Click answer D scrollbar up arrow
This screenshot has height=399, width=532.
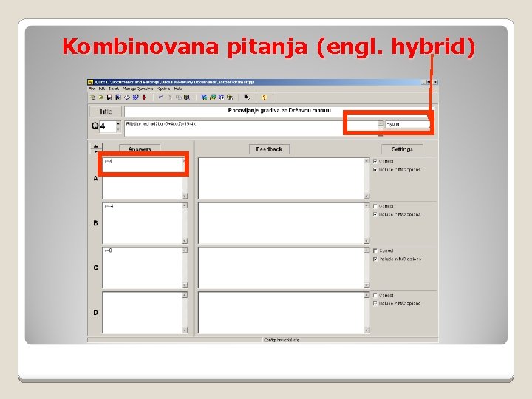pos(185,295)
